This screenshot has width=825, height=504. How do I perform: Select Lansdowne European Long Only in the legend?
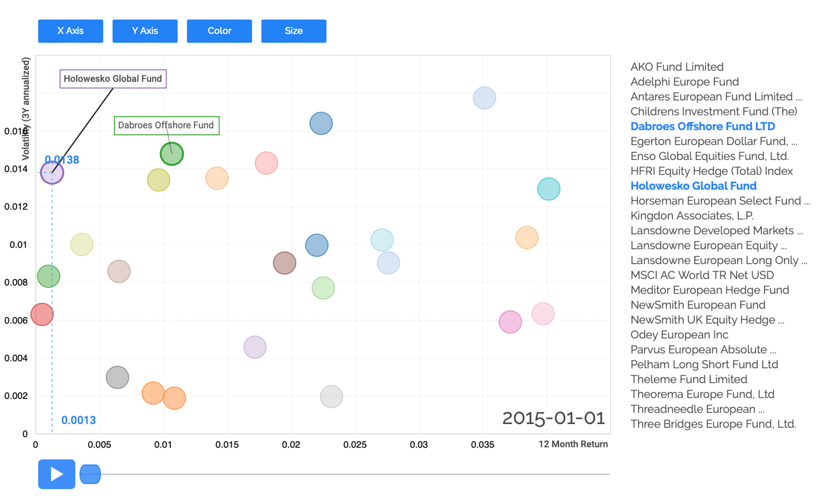click(x=719, y=260)
